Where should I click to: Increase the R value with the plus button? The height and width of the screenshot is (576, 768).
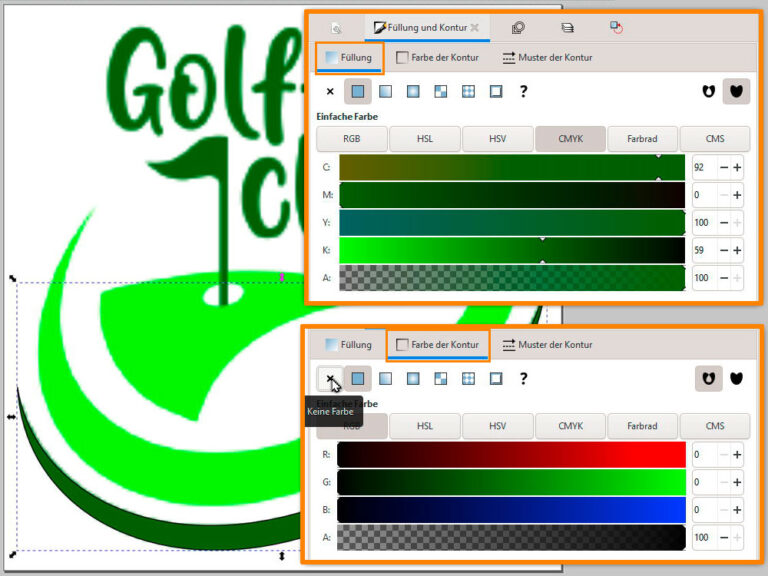(x=737, y=455)
